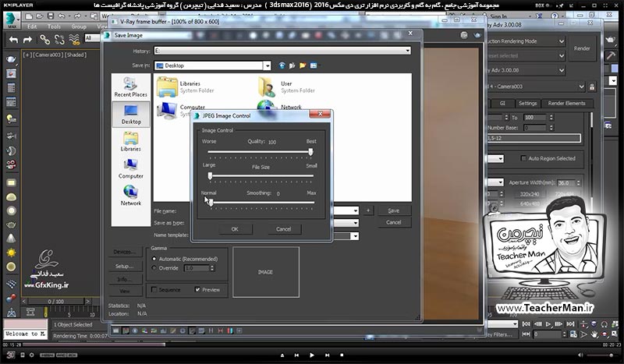Toggle KMPlayer 3D mode icon

[x=10, y=355]
